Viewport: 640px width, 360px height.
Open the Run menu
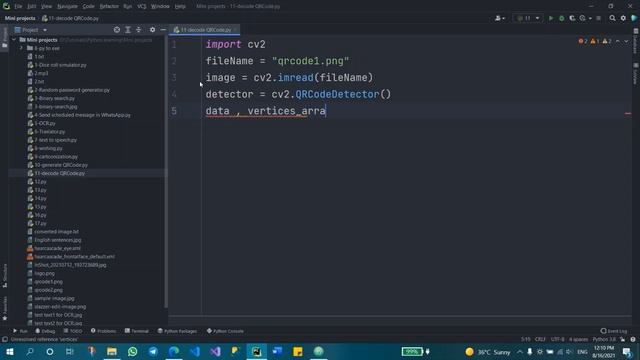[x=127, y=7]
